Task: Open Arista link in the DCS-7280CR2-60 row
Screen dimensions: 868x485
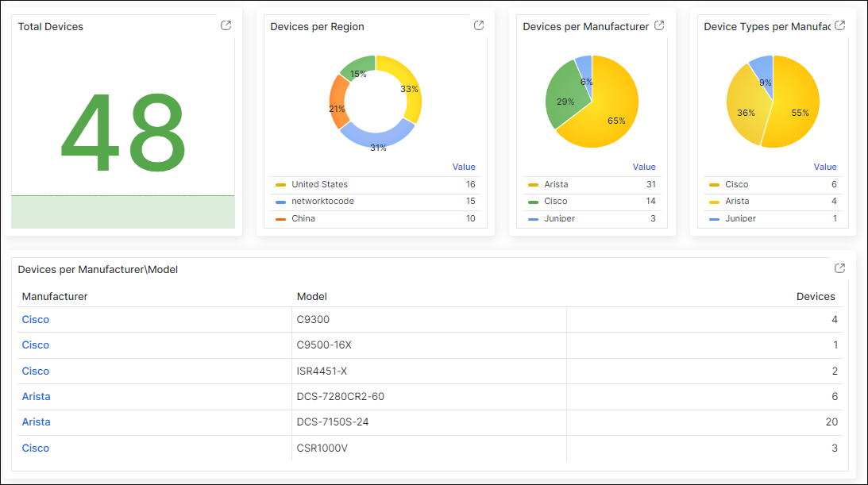Action: (x=36, y=396)
